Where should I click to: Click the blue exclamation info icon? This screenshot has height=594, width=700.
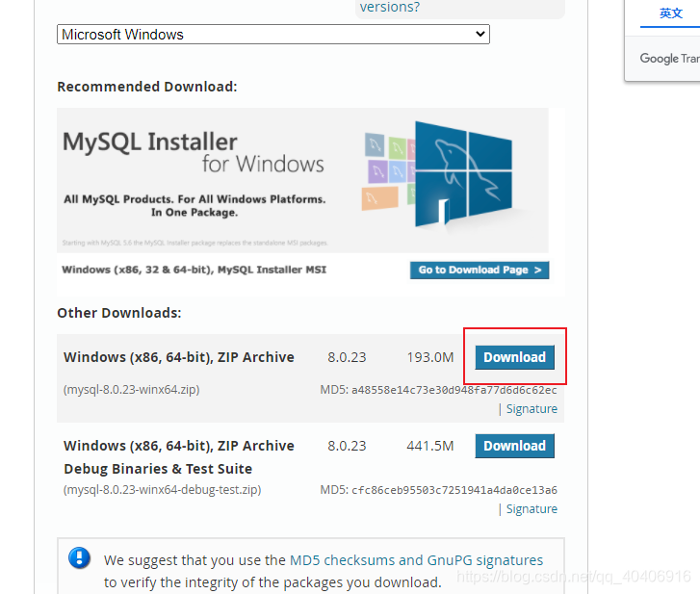coord(80,557)
